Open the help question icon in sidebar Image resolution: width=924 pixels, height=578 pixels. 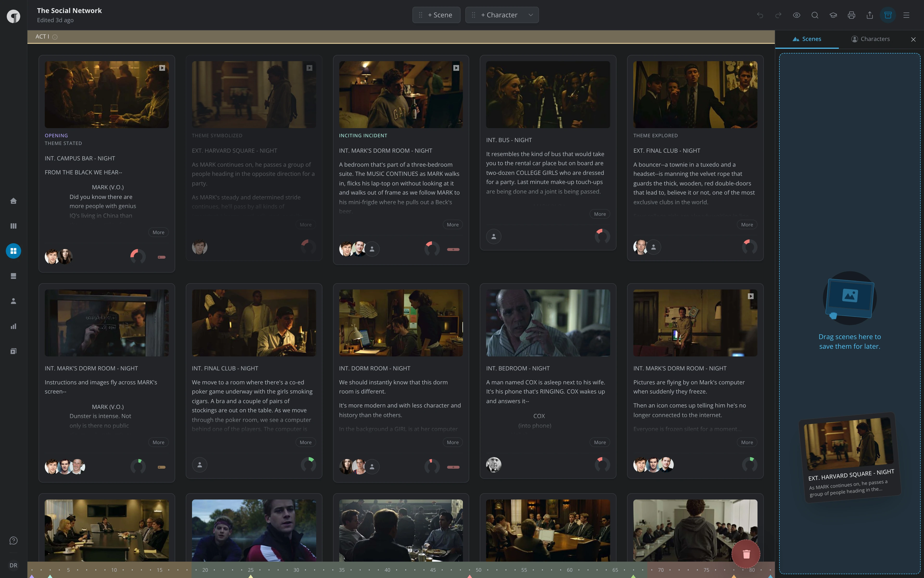[13, 540]
